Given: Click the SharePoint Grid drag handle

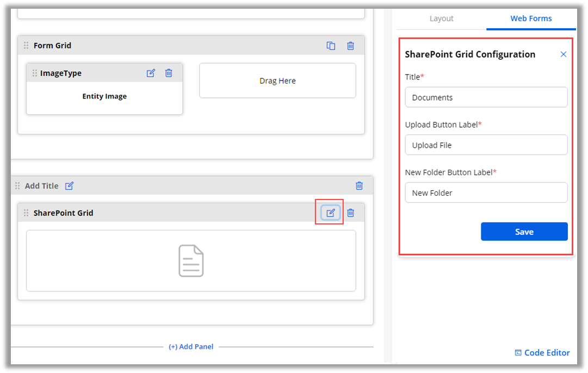Looking at the screenshot, I should click(26, 213).
